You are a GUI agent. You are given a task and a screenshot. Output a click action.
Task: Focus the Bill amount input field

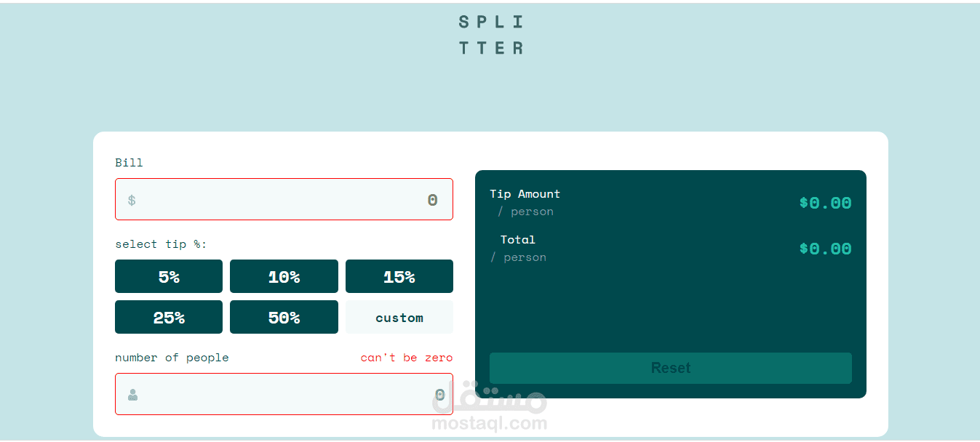pyautogui.click(x=284, y=199)
